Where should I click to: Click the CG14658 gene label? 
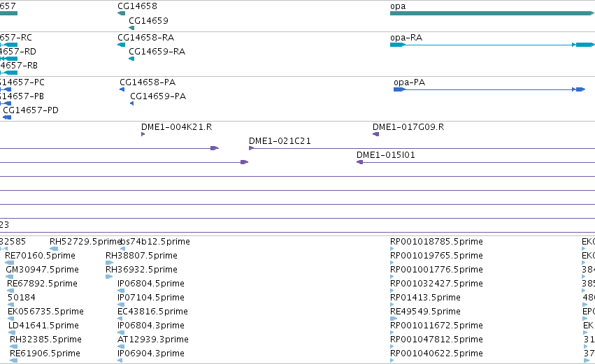point(137,6)
